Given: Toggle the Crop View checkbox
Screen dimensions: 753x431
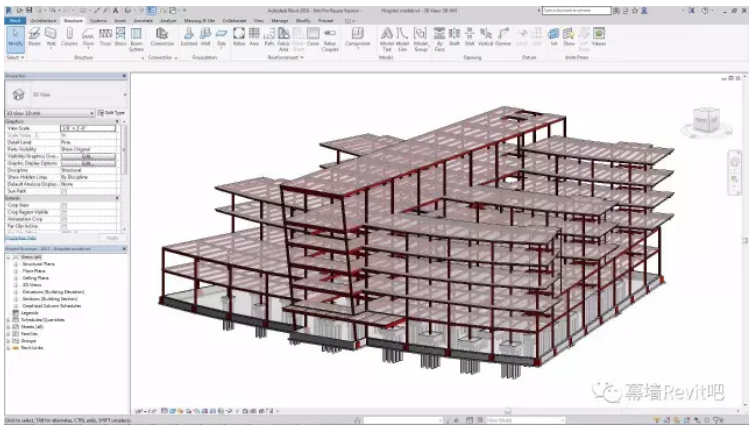Looking at the screenshot, I should (x=64, y=205).
